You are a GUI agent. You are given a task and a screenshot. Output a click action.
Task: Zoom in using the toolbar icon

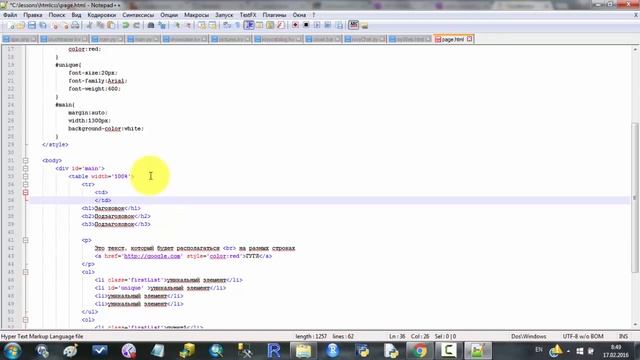click(177, 25)
